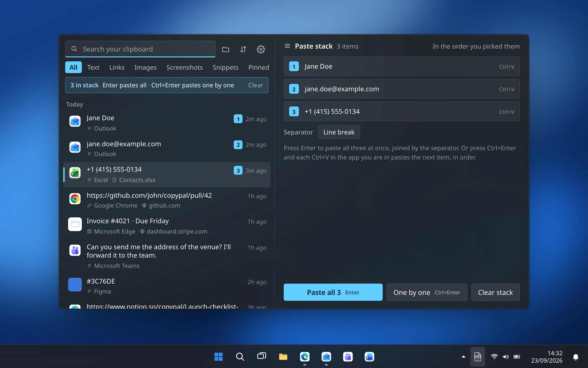588x368 pixels.
Task: Select the github.com pull/42 link entry
Action: [x=167, y=200]
